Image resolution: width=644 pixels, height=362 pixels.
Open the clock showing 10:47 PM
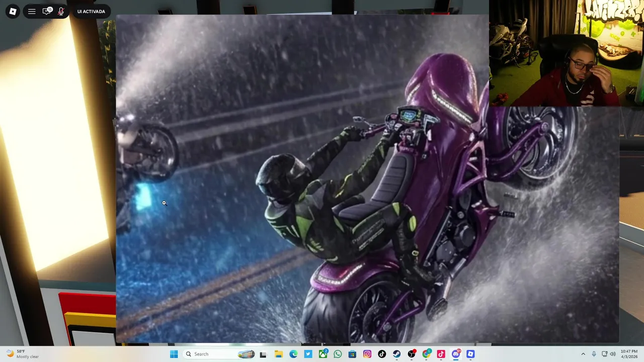629,354
